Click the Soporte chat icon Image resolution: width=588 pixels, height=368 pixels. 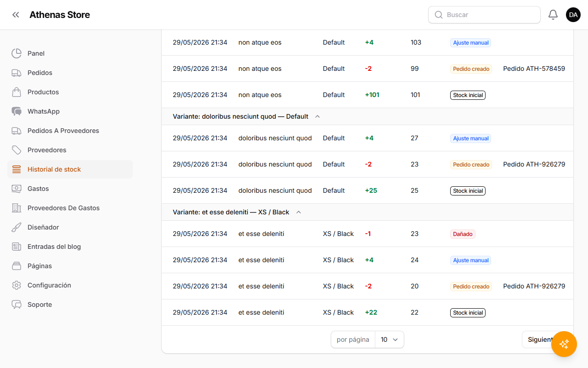17,305
